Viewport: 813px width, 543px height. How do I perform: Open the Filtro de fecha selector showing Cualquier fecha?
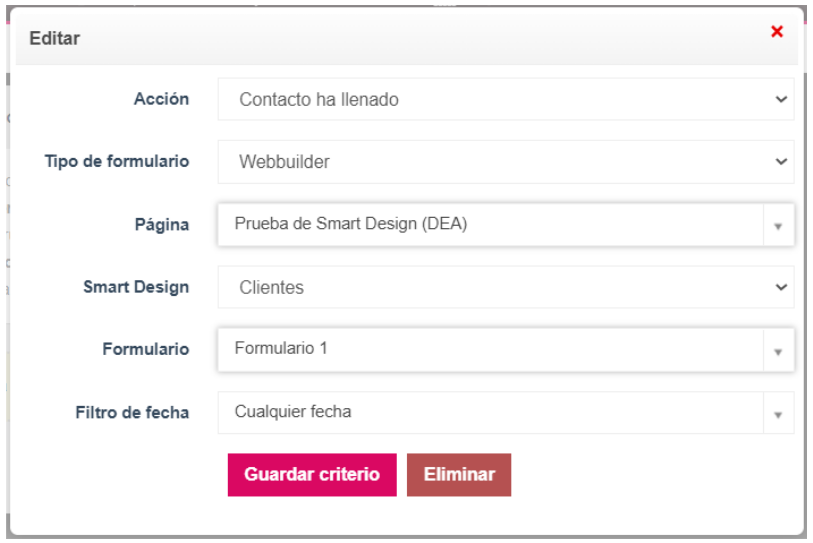(506, 413)
